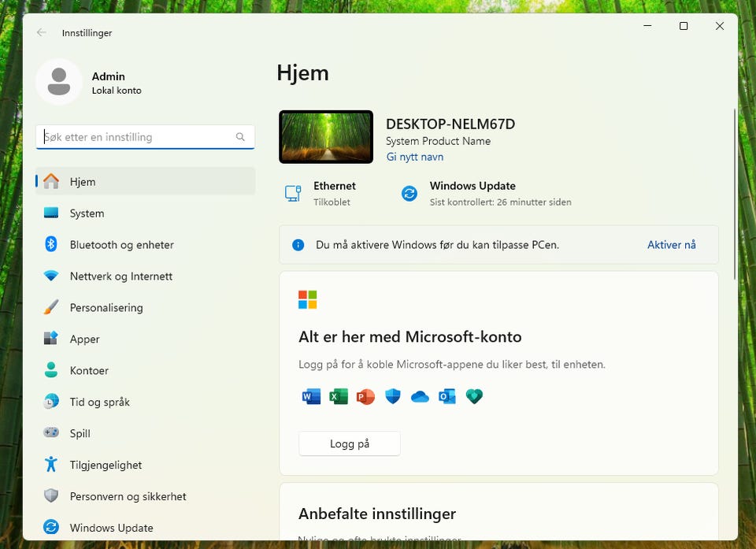Viewport: 756px width, 549px height.
Task: Click the sidebar Windows Update sync icon
Action: pyautogui.click(x=51, y=527)
